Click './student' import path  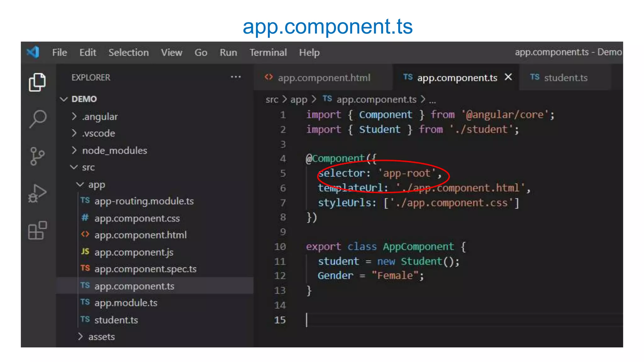481,129
